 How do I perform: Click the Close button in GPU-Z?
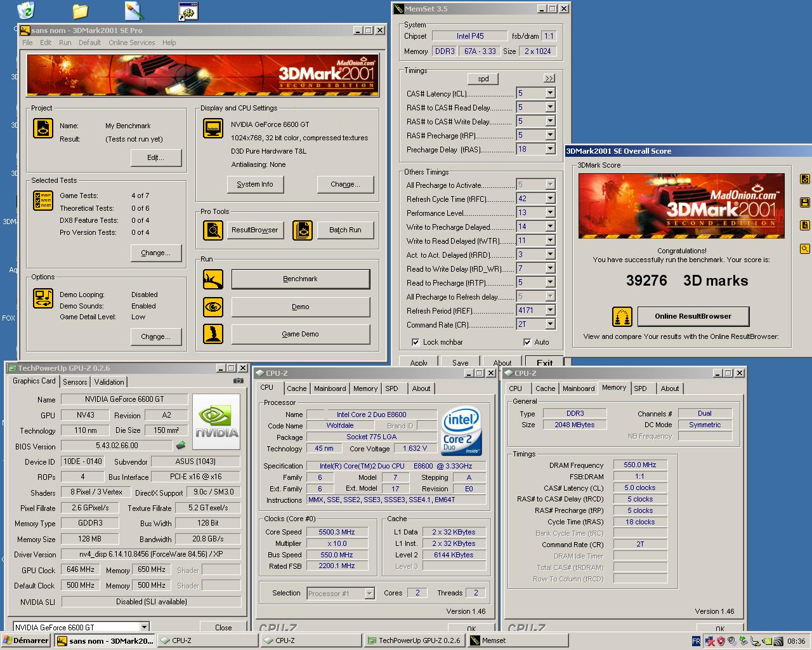click(x=223, y=627)
